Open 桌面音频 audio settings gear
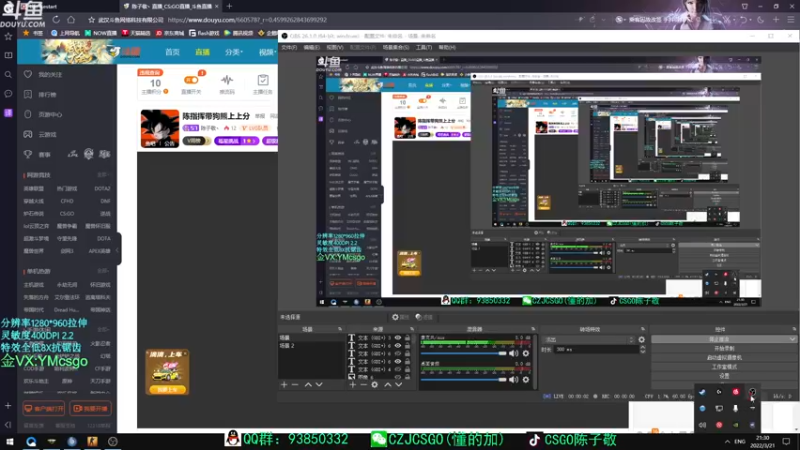800x450 pixels. (526, 380)
